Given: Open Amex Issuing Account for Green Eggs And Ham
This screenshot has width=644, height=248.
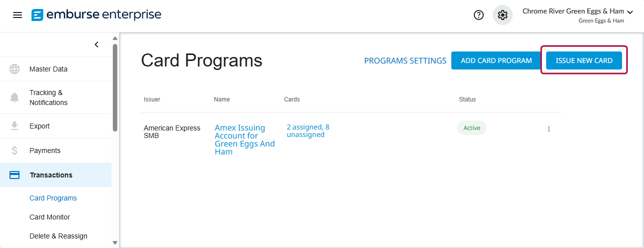Looking at the screenshot, I should (x=245, y=140).
